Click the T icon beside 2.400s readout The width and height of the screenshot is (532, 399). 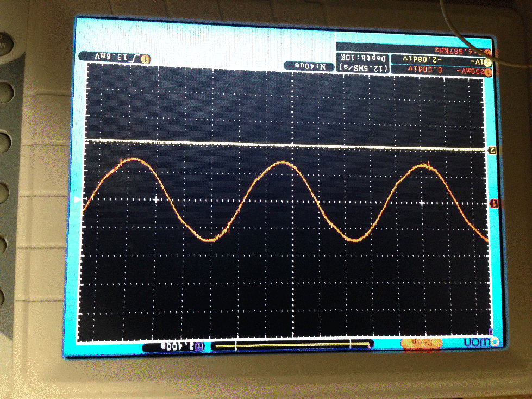tap(200, 346)
